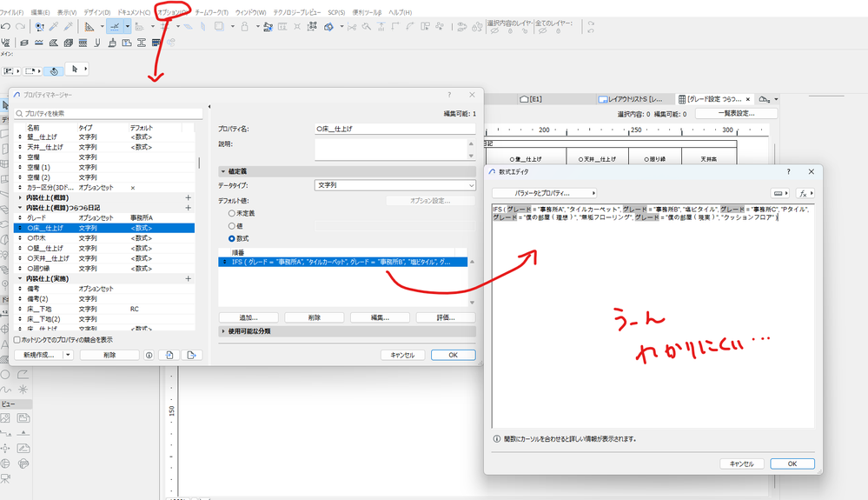Click the プロパティを検索 search field
868x500 pixels.
109,113
